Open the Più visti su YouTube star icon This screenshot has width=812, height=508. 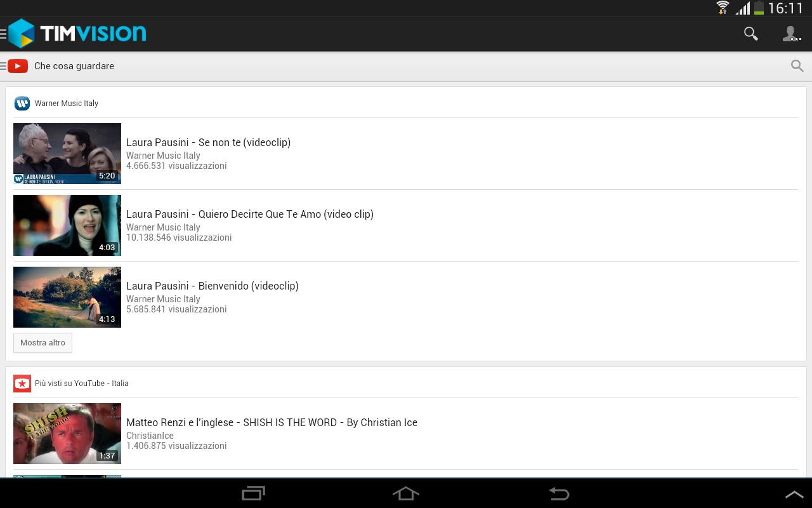(x=22, y=383)
